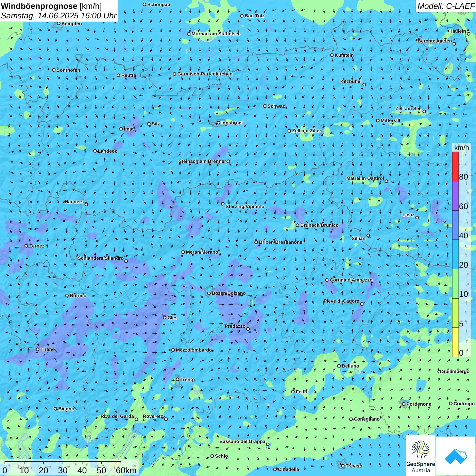Click the 'Tirano' label
Viewport: 476px width, 476px height.
48,349
